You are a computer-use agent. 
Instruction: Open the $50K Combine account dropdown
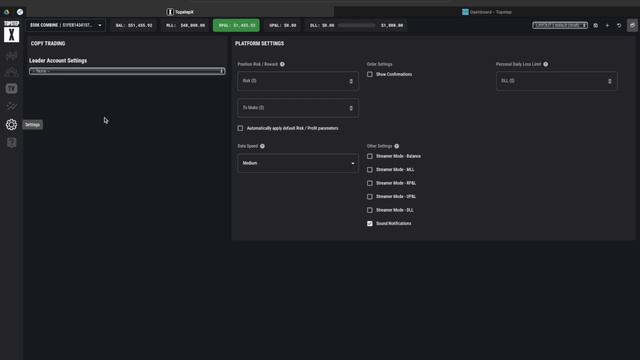[66, 25]
